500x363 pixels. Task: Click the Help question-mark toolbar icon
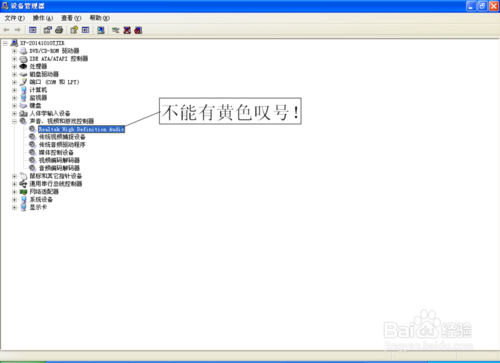(74, 30)
